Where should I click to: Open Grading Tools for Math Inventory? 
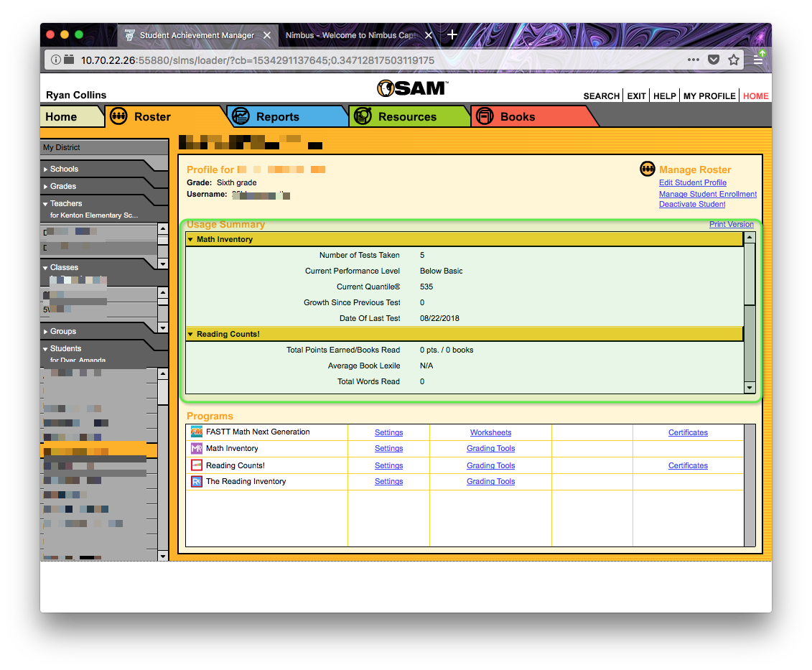click(490, 448)
